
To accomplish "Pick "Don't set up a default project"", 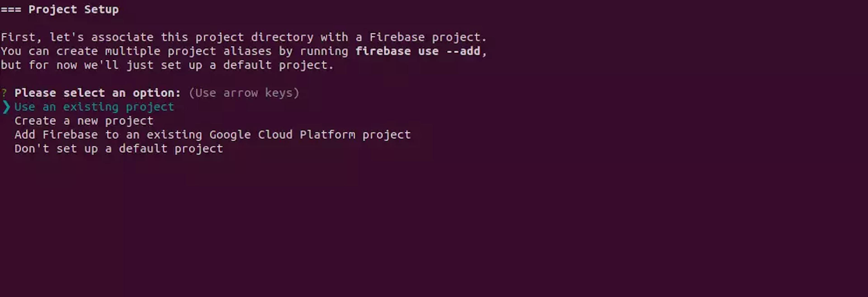I will tap(119, 149).
